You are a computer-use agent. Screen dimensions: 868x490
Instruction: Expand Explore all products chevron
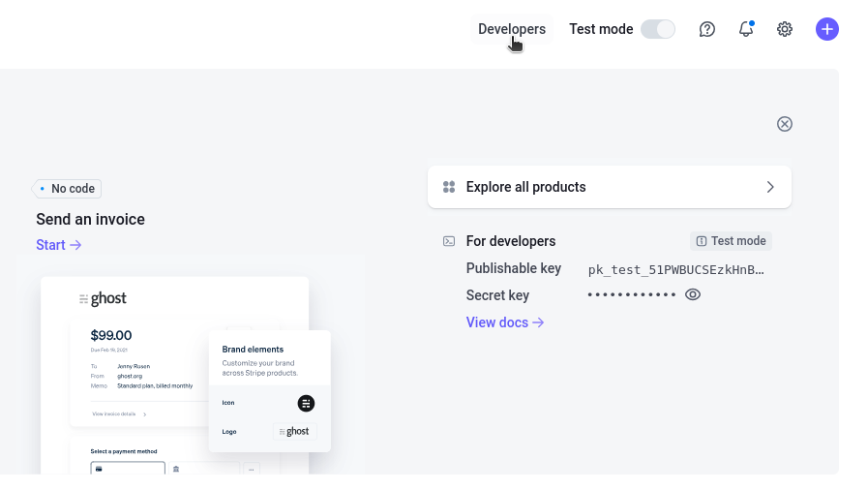[x=770, y=187]
